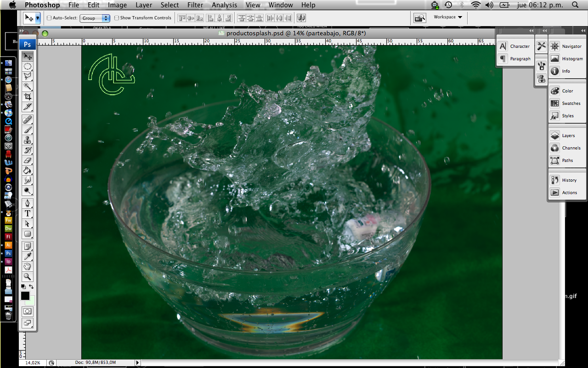Open the status bar info dropdown arrow
Screen dimensions: 588x368
coord(137,362)
